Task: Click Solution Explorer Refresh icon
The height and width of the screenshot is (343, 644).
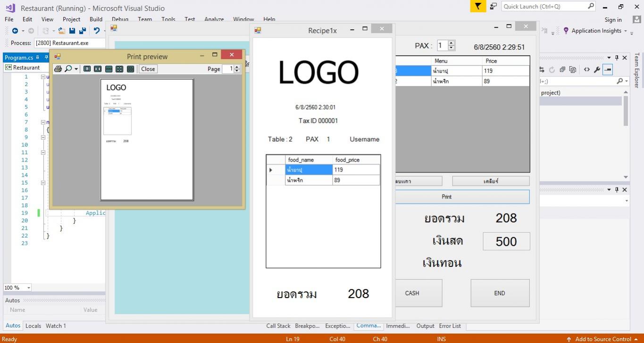Action: point(552,69)
